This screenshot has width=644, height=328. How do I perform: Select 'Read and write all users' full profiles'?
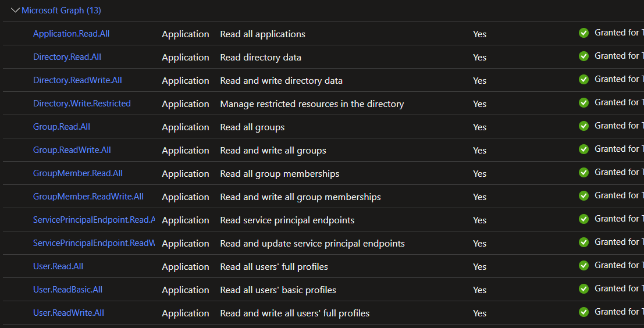click(x=295, y=313)
